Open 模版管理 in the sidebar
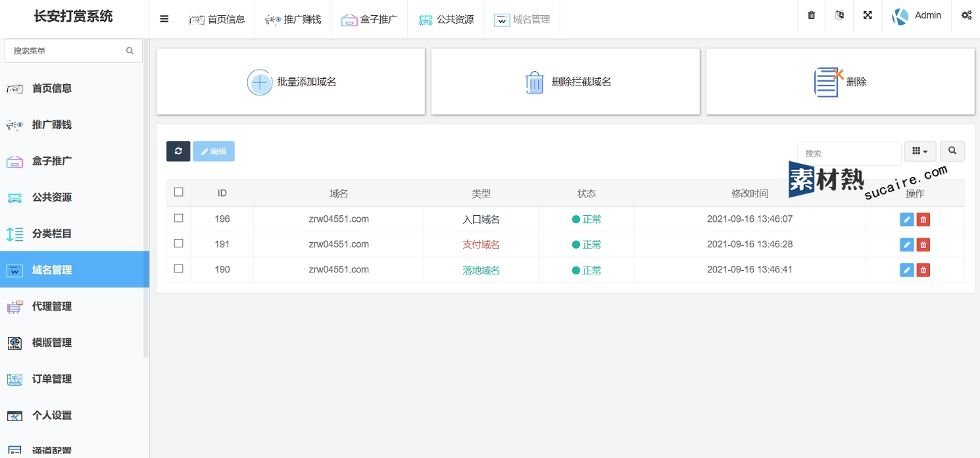 pyautogui.click(x=74, y=342)
